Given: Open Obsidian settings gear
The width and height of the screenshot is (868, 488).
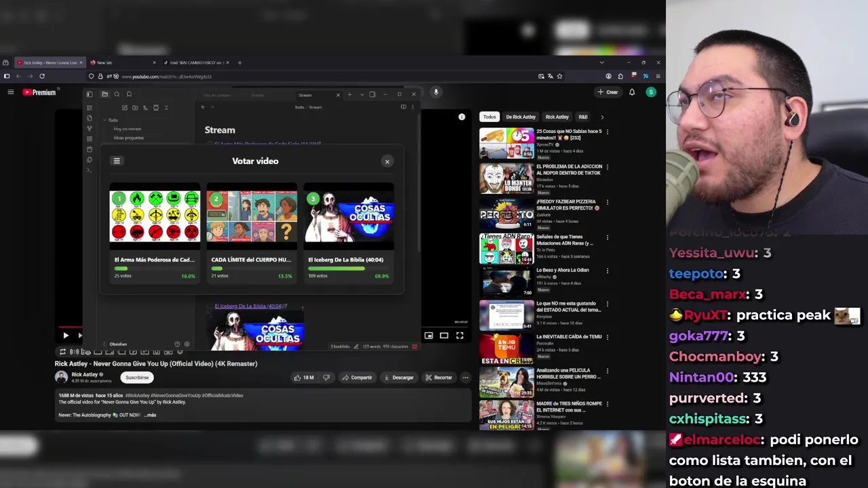Looking at the screenshot, I should pyautogui.click(x=187, y=344).
